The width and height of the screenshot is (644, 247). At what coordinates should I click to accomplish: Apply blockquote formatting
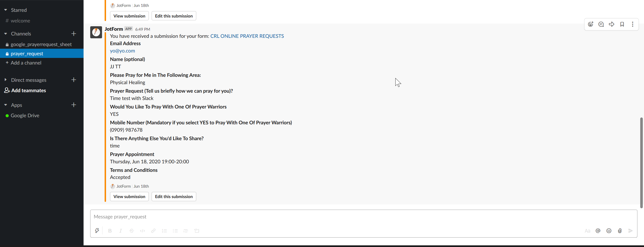pyautogui.click(x=186, y=231)
